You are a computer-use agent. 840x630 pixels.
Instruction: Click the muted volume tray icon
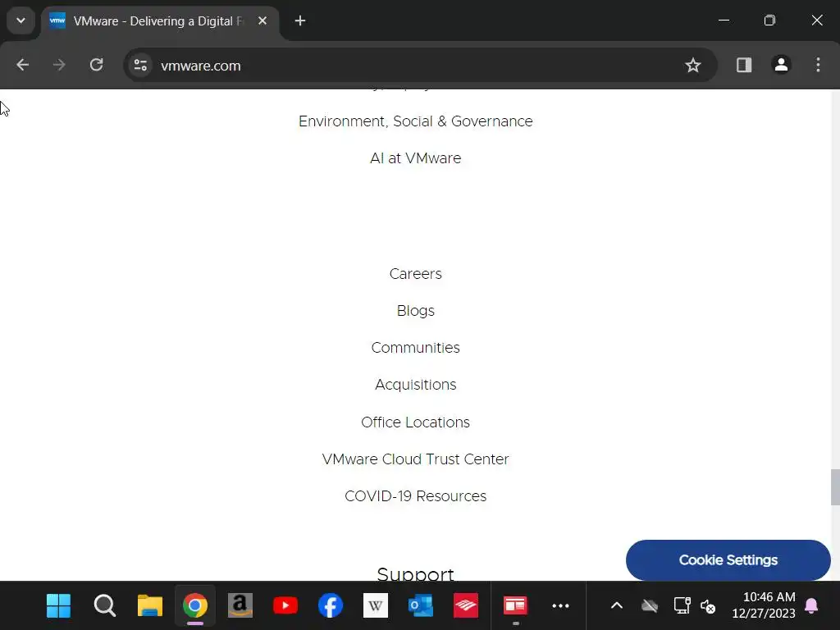point(708,606)
